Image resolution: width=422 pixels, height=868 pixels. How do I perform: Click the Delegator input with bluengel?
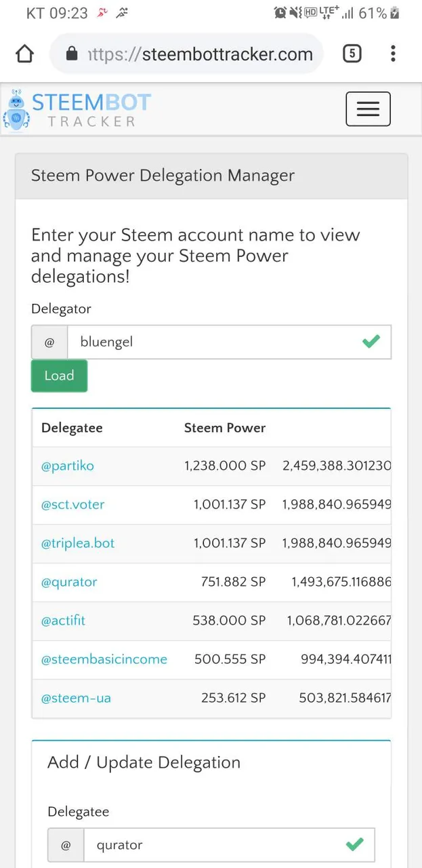(229, 342)
